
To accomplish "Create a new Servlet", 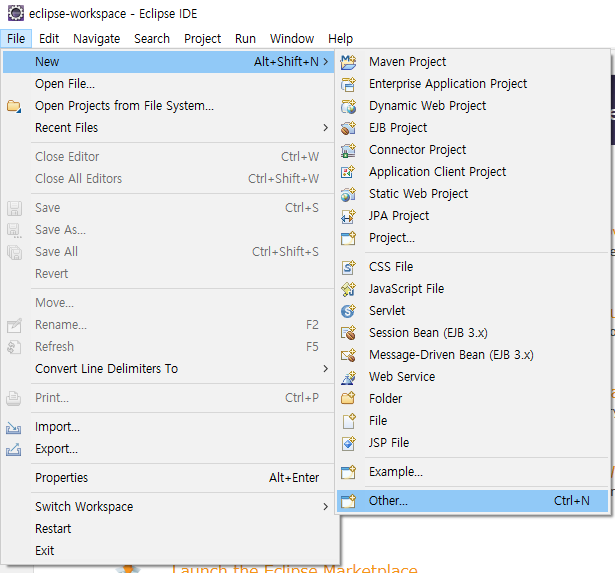I will 472,311.
